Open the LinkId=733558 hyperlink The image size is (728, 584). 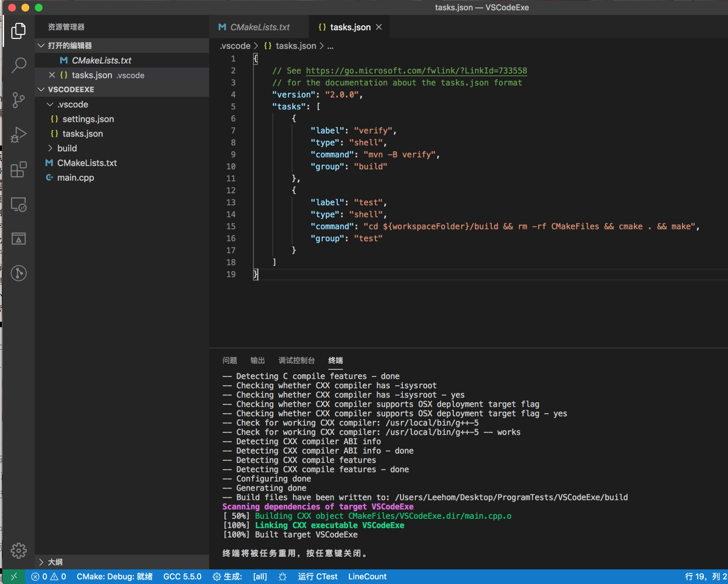pyautogui.click(x=416, y=71)
